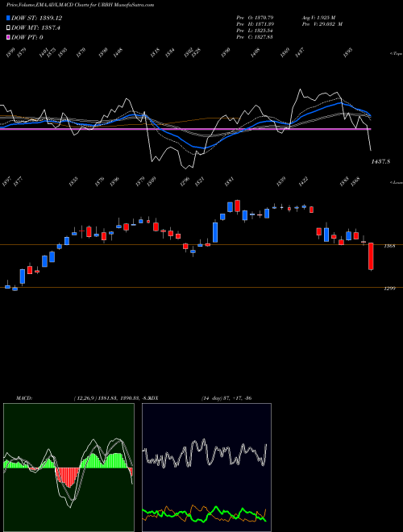
Task: Click the <Lows marker label at right
Action: (397, 182)
